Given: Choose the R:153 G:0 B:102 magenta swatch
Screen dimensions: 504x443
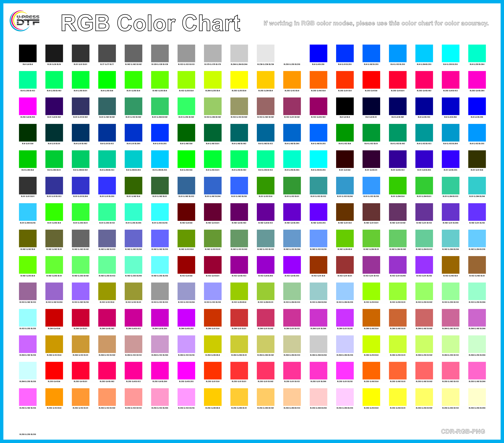Looking at the screenshot, I should pos(318,106).
